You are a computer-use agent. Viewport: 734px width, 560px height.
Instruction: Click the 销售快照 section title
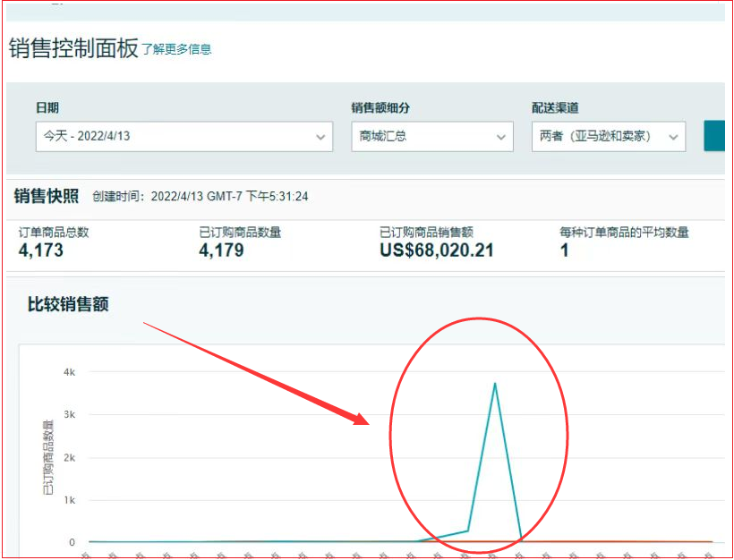pyautogui.click(x=47, y=196)
